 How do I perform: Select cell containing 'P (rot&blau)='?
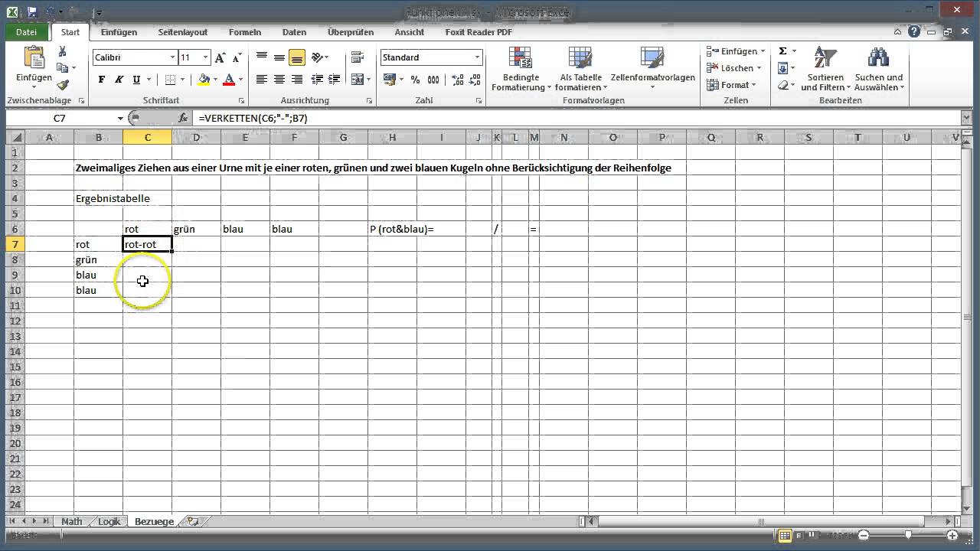(x=392, y=229)
